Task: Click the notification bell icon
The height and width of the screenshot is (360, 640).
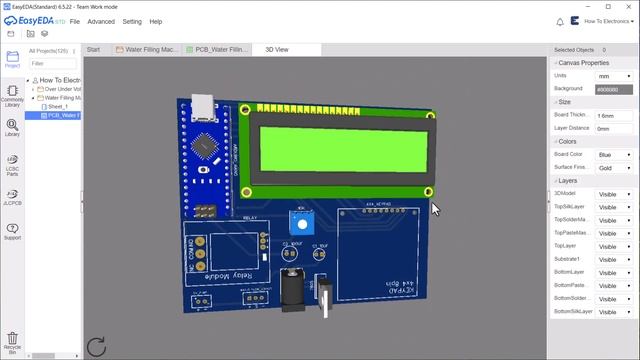Action: (560, 22)
